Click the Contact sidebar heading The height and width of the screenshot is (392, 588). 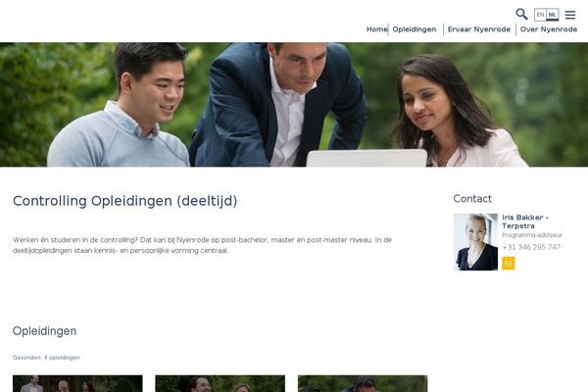[472, 198]
